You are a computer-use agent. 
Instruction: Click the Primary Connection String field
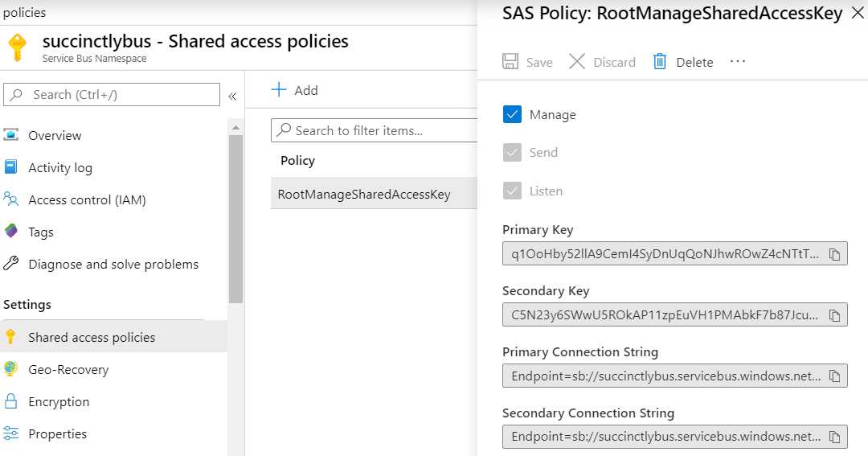(x=675, y=376)
